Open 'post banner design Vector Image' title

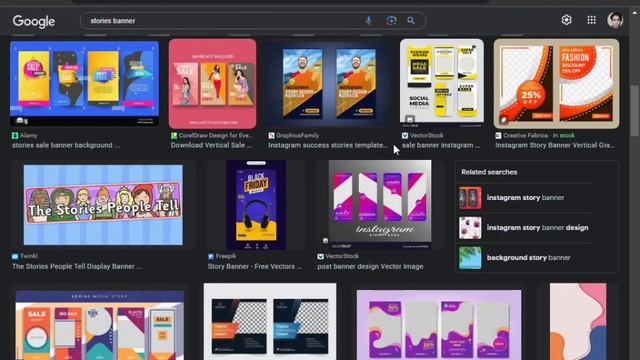pos(370,266)
